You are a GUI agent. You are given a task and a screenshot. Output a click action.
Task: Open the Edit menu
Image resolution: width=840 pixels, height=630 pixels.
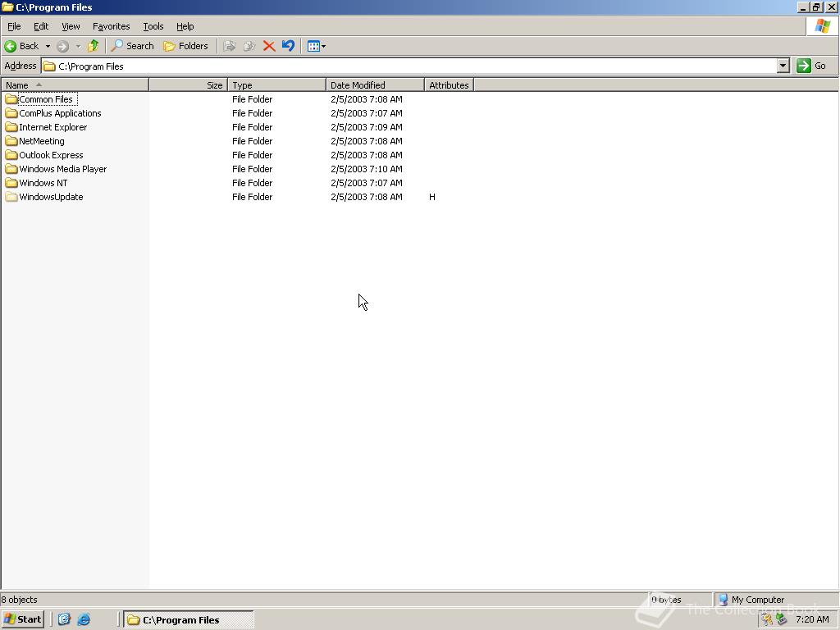pyautogui.click(x=41, y=26)
